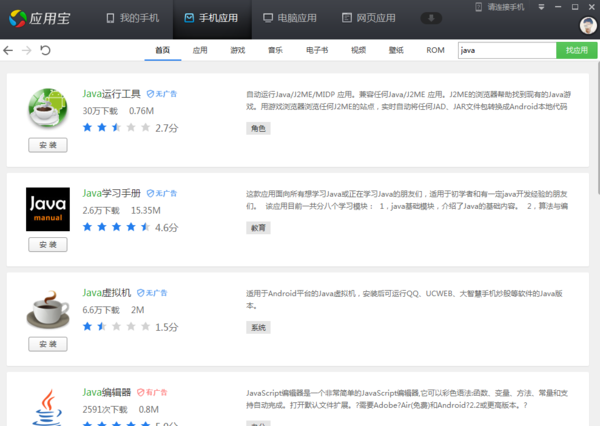Click the 15.35M size text
Image resolution: width=600 pixels, height=426 pixels.
[x=146, y=211]
